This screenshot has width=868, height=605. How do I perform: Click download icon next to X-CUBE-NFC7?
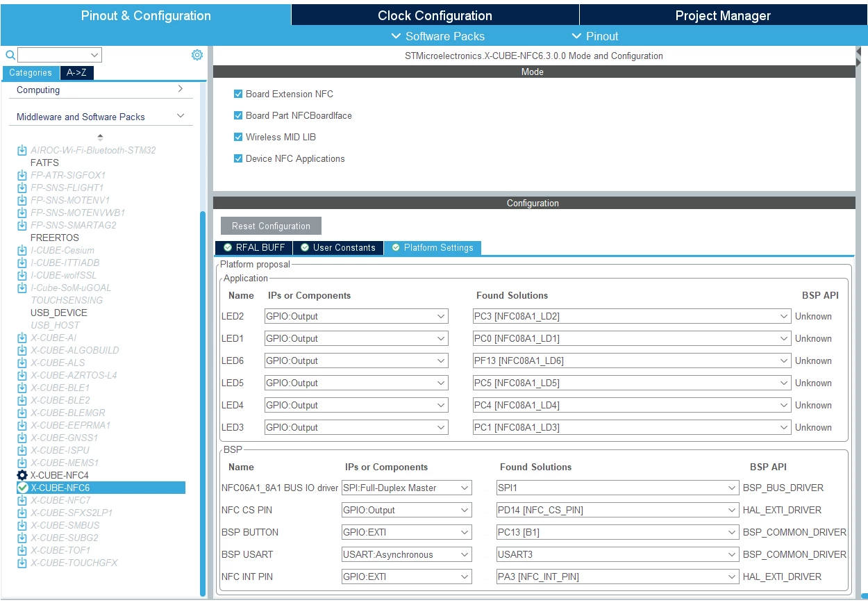(x=22, y=500)
